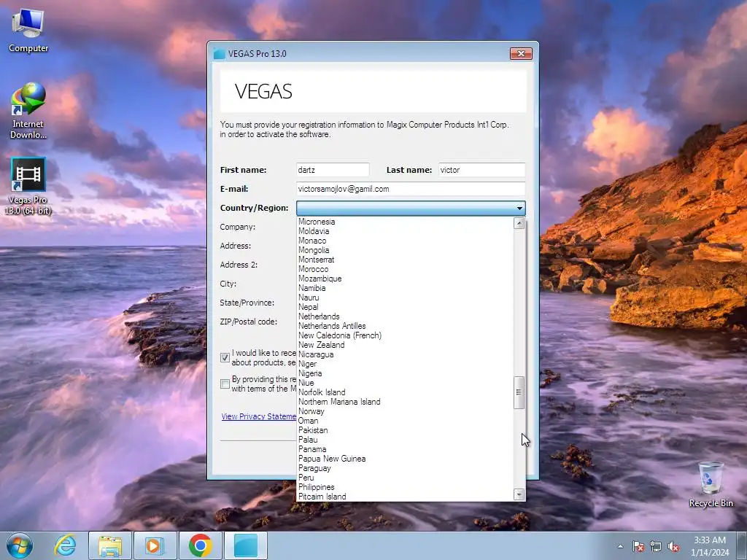The width and height of the screenshot is (747, 560).
Task: Choose Mongolia in the dropdown list
Action: pos(405,250)
